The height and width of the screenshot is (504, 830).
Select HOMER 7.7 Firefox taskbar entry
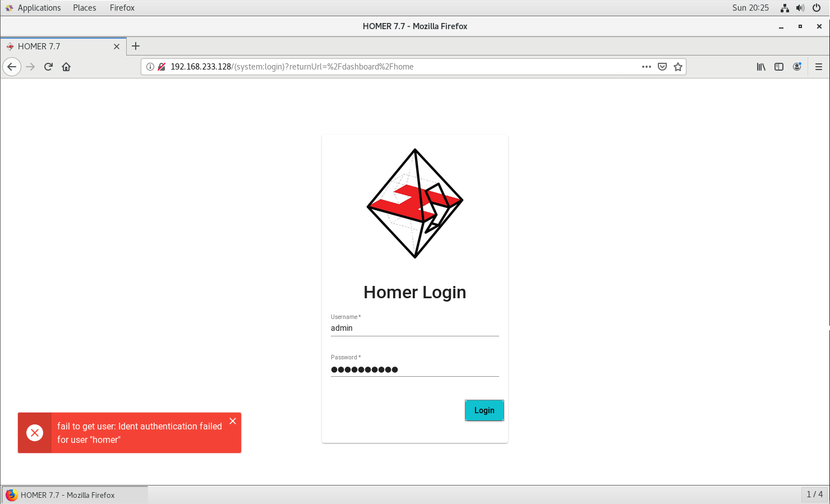tap(75, 495)
